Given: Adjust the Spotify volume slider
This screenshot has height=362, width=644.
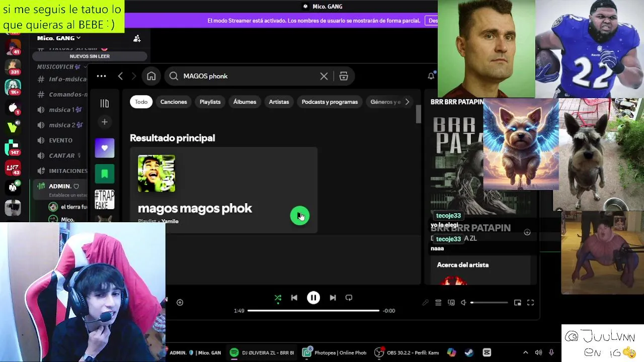Looking at the screenshot, I should coord(489,303).
